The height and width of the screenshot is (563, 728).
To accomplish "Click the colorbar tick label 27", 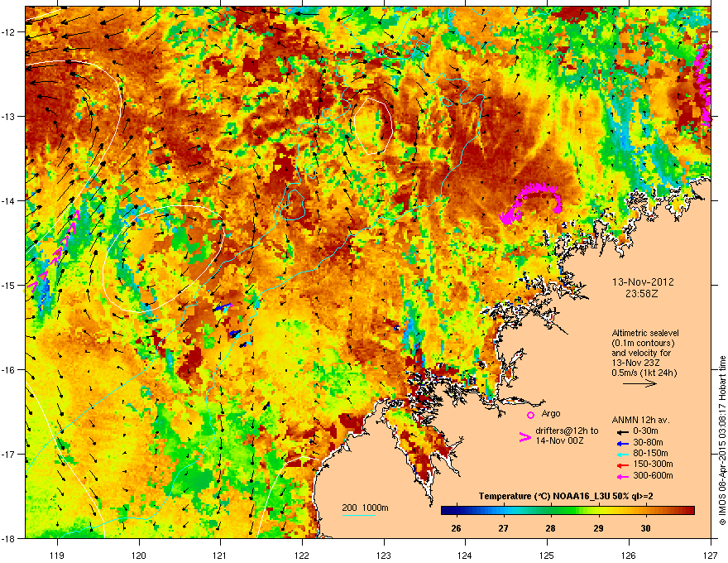I will pos(503,528).
